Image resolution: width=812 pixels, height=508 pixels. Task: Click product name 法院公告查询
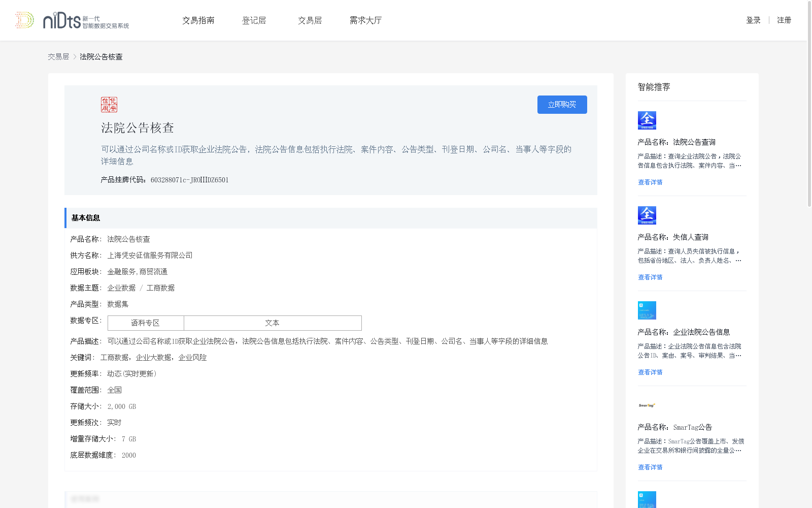point(694,142)
